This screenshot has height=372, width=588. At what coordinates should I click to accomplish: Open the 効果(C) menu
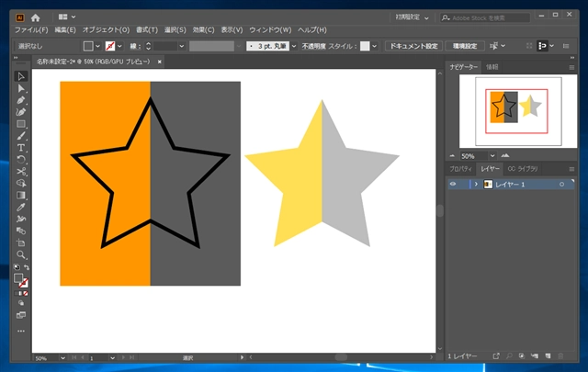203,30
